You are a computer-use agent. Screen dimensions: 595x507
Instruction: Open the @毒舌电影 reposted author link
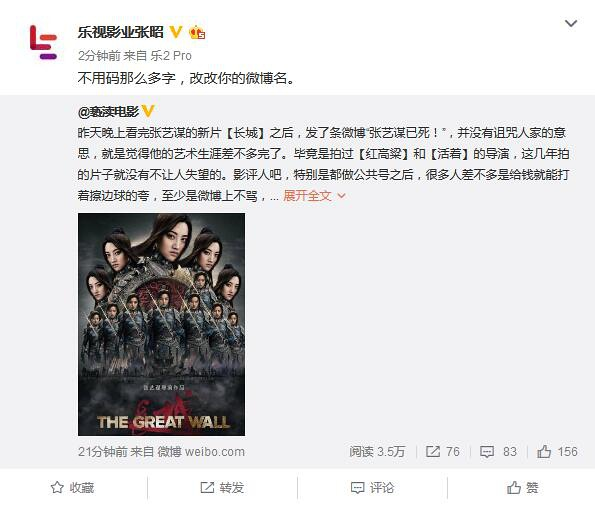tap(109, 112)
